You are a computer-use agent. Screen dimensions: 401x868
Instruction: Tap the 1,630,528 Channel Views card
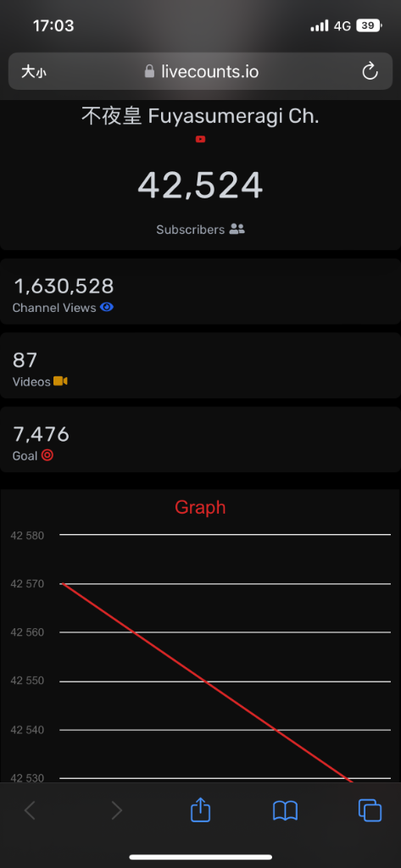click(200, 292)
